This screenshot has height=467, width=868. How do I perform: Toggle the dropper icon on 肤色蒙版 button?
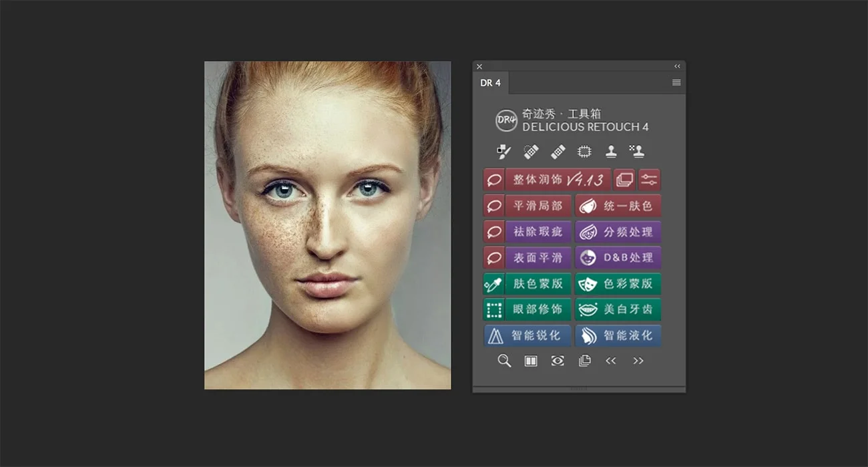pyautogui.click(x=492, y=283)
